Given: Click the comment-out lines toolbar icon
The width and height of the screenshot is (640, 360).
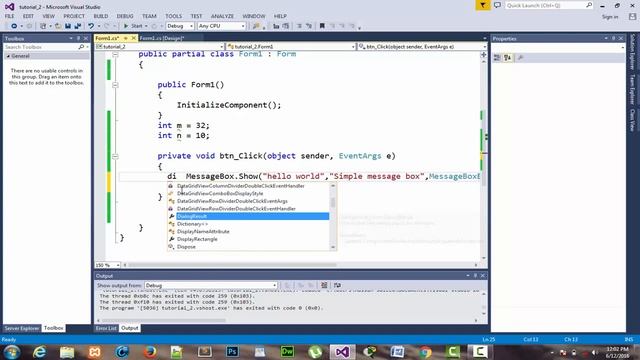Looking at the screenshot, I should [x=299, y=26].
